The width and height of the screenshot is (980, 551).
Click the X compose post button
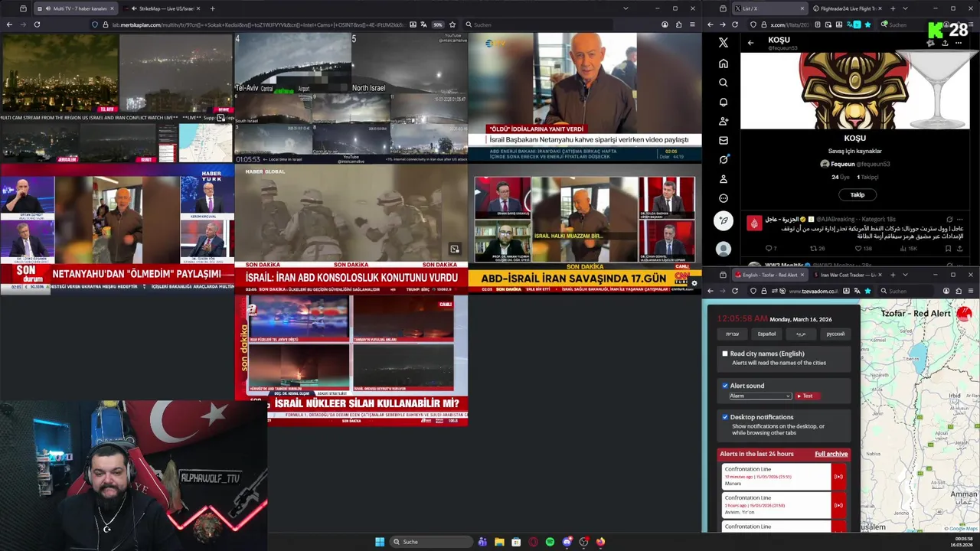pyautogui.click(x=723, y=220)
